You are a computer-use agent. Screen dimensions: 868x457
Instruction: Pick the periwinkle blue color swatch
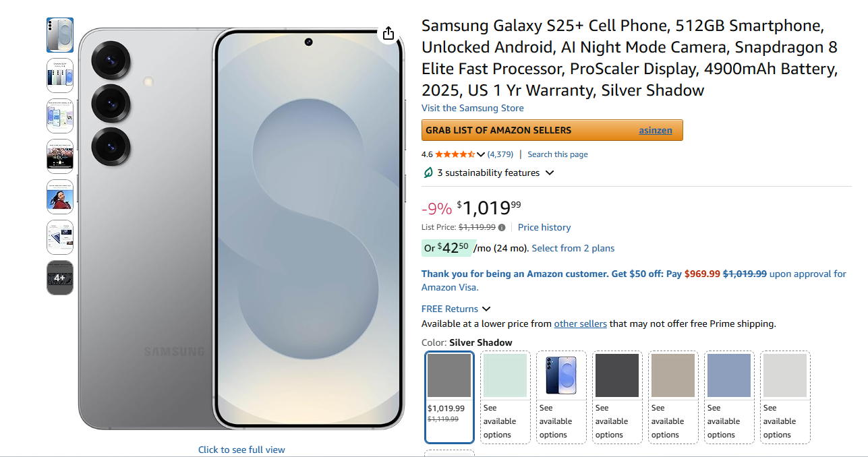(729, 375)
